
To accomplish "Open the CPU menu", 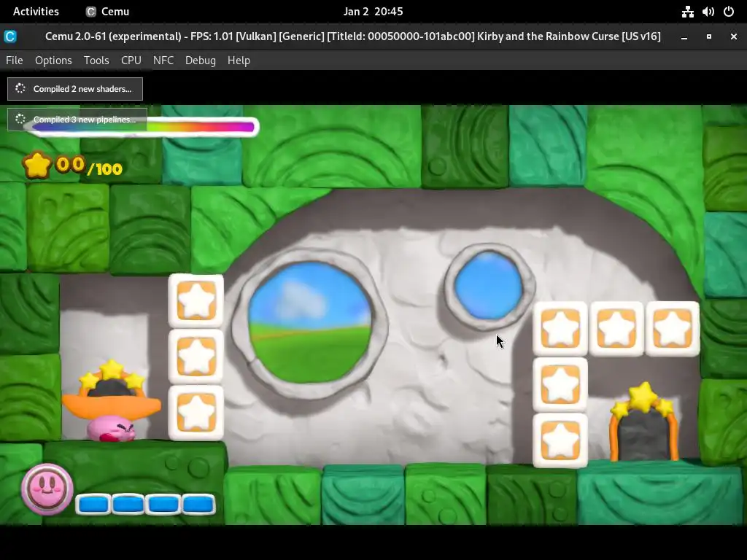I will click(131, 61).
